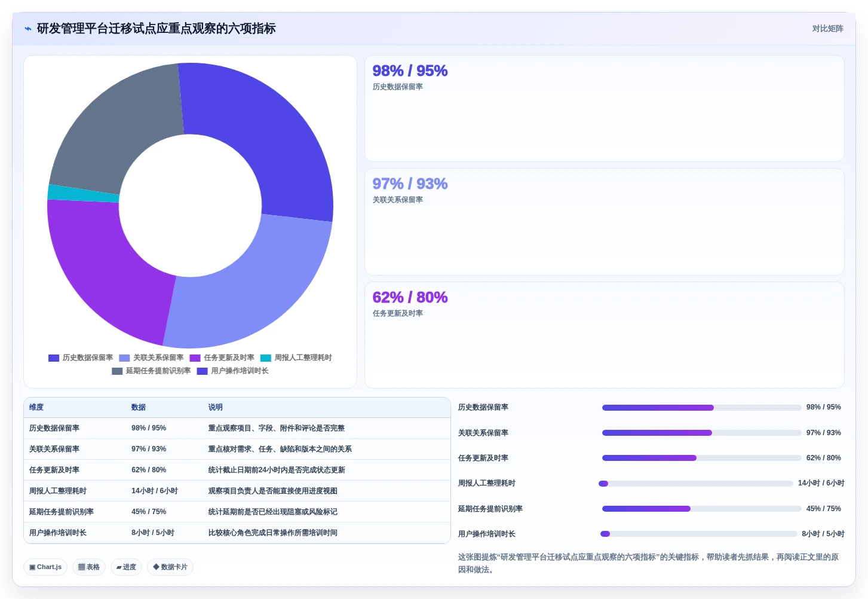
Task: Click the 表格 tag chip
Action: (x=89, y=567)
